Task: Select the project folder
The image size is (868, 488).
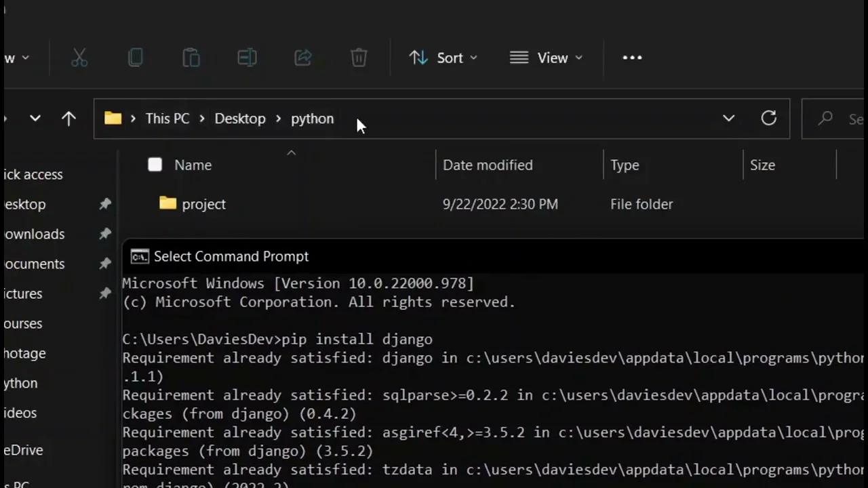Action: click(x=203, y=204)
